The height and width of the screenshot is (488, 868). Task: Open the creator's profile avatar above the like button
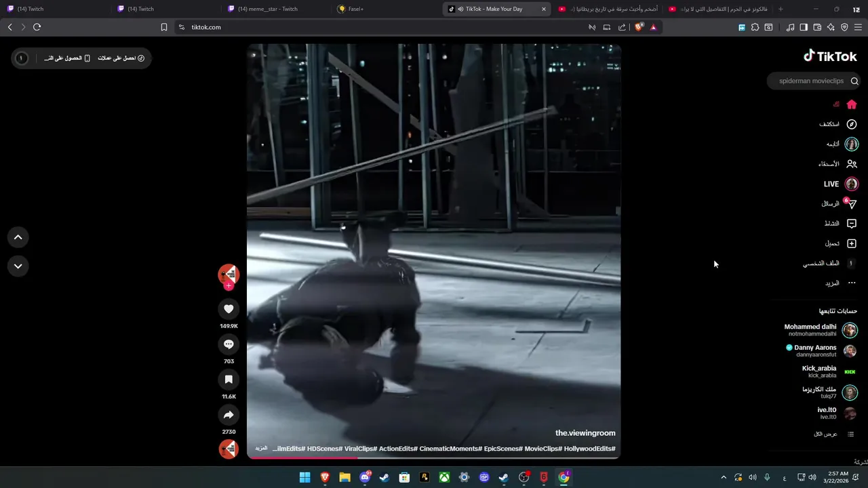click(x=229, y=274)
